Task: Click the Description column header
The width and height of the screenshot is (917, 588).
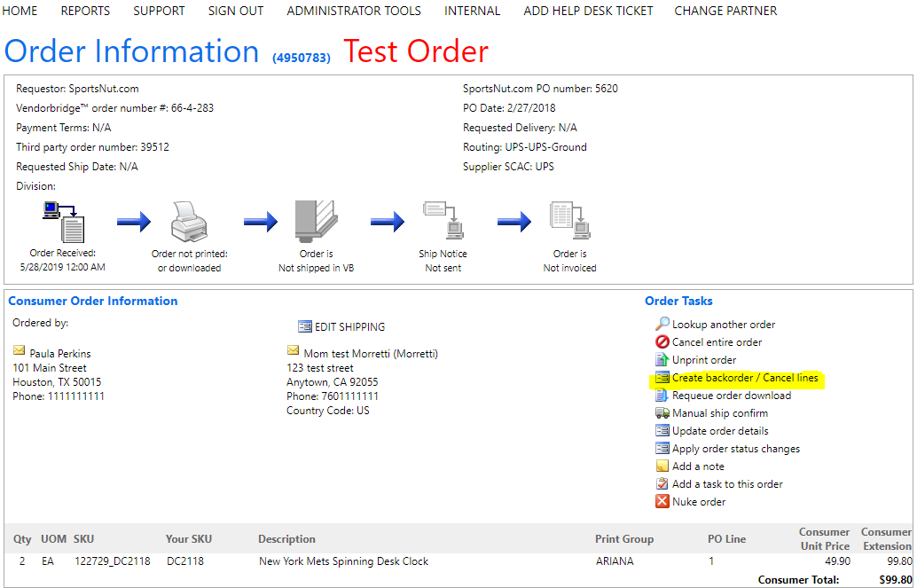Action: point(286,539)
